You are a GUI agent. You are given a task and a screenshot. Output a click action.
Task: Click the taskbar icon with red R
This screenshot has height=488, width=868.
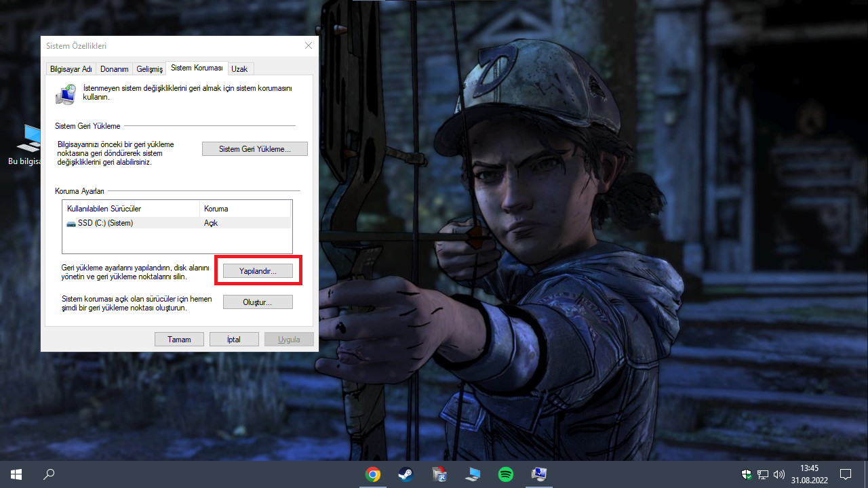439,474
